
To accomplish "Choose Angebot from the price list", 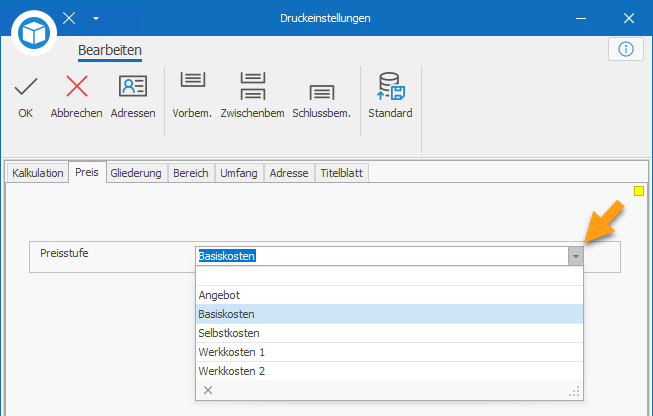I will tap(389, 295).
